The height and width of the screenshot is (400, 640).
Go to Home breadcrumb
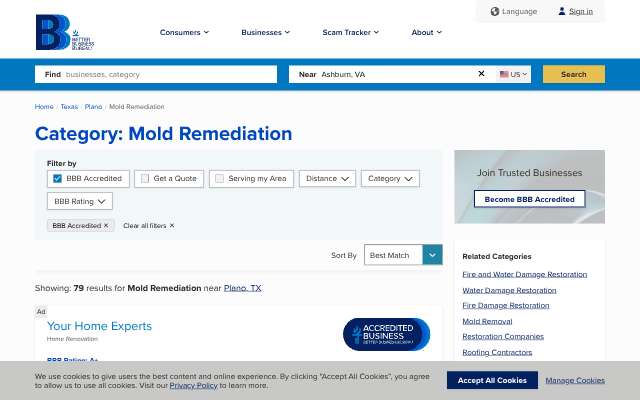44,107
